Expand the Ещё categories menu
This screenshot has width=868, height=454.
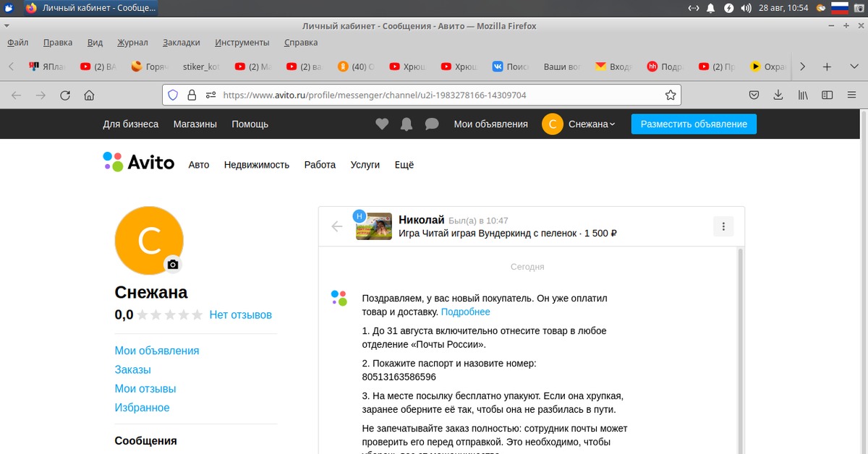point(404,165)
